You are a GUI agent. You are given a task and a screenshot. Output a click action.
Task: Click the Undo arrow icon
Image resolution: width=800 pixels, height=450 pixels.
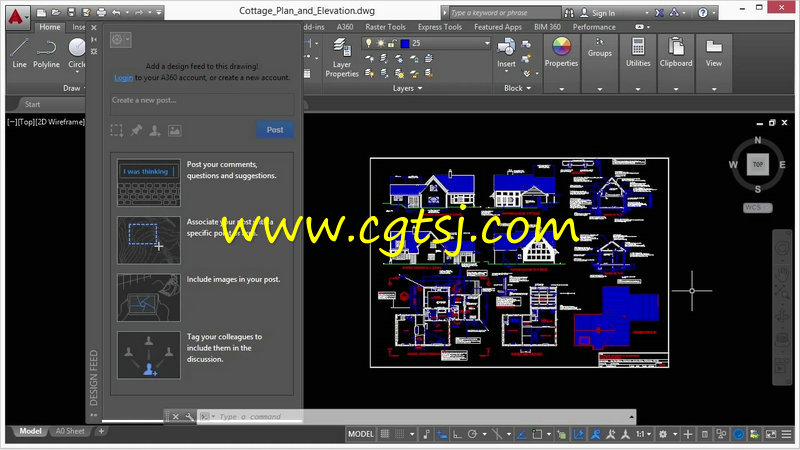click(116, 12)
